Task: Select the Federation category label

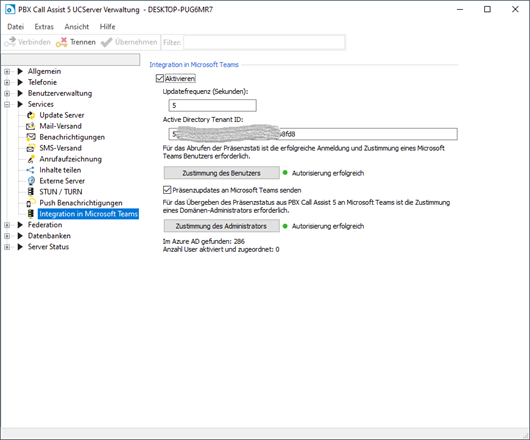Action: (45, 225)
